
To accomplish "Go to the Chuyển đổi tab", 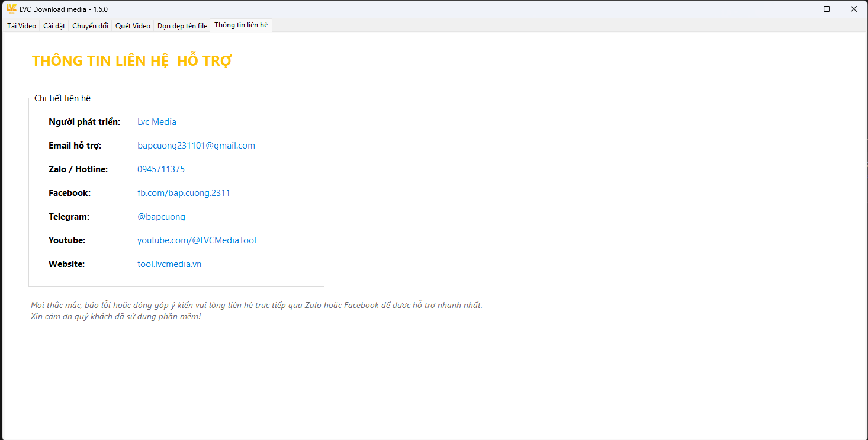I will click(x=90, y=26).
